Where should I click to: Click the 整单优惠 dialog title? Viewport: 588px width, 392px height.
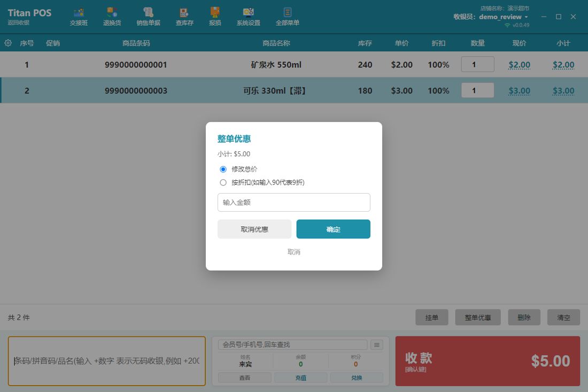click(234, 139)
